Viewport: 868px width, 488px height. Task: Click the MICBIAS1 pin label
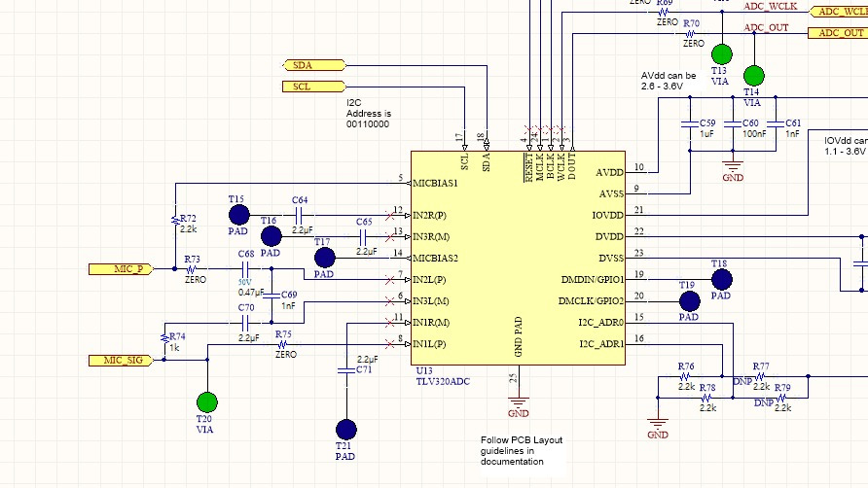click(x=436, y=183)
